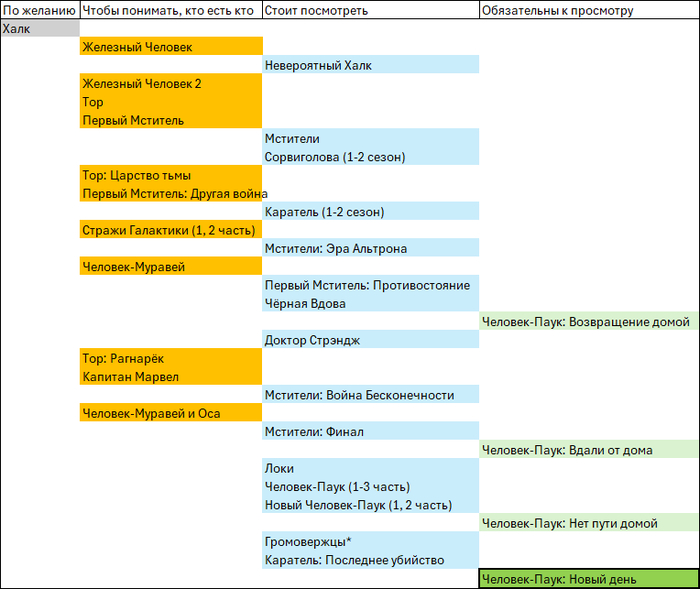Image resolution: width=700 pixels, height=589 pixels.
Task: Click the 'Стоит посмотреть' header cell
Action: [371, 10]
